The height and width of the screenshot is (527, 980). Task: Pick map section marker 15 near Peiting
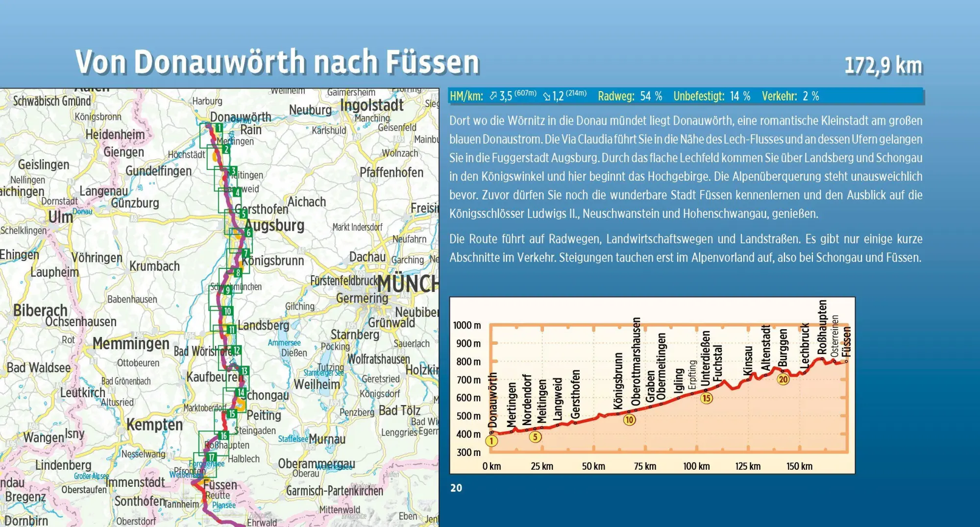tap(232, 414)
